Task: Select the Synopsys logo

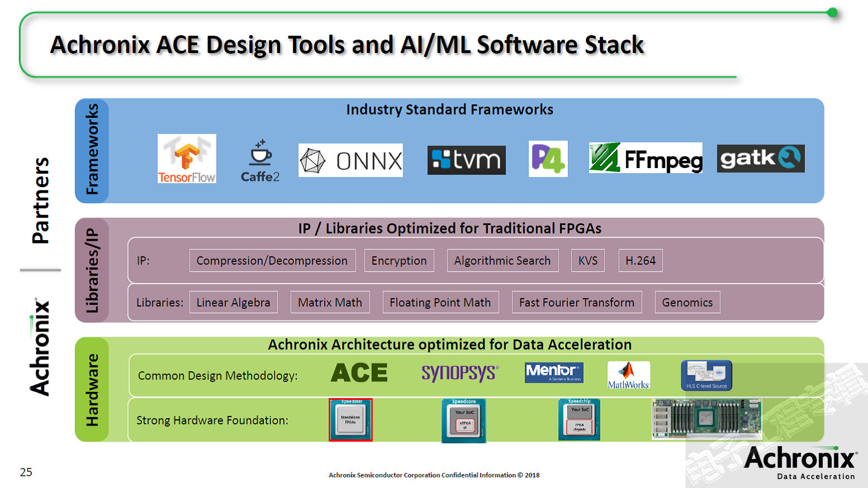Action: point(460,372)
